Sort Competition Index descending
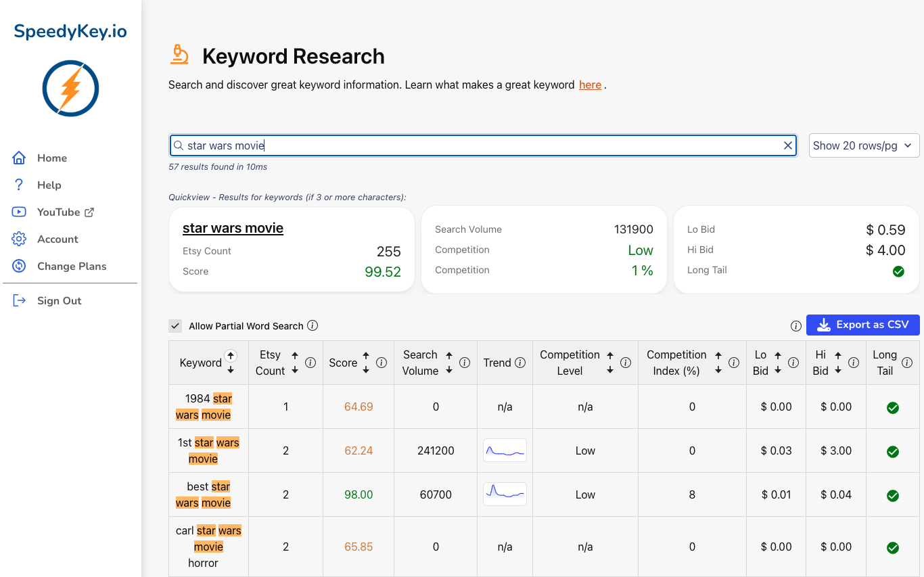Screen dimensions: 924x577 [718, 370]
